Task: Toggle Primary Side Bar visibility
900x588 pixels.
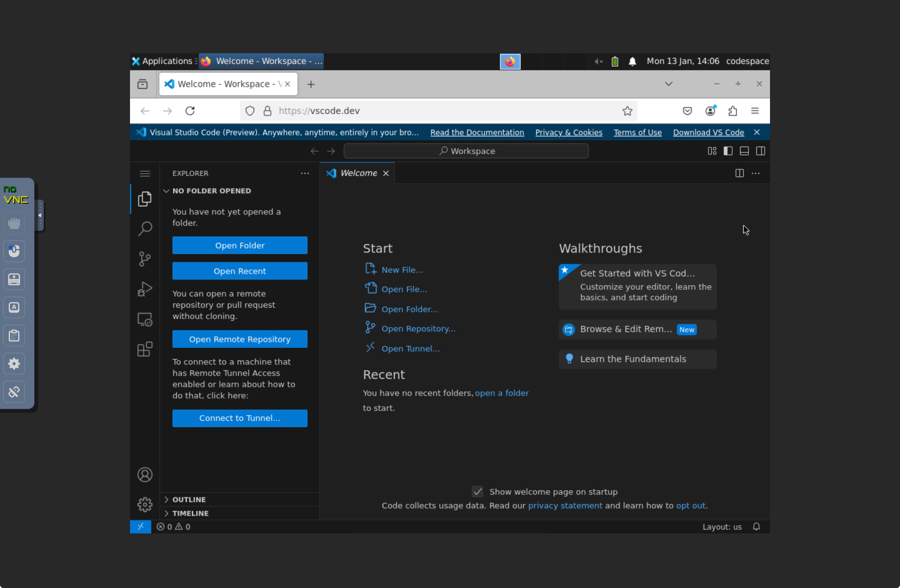Action: tap(728, 151)
